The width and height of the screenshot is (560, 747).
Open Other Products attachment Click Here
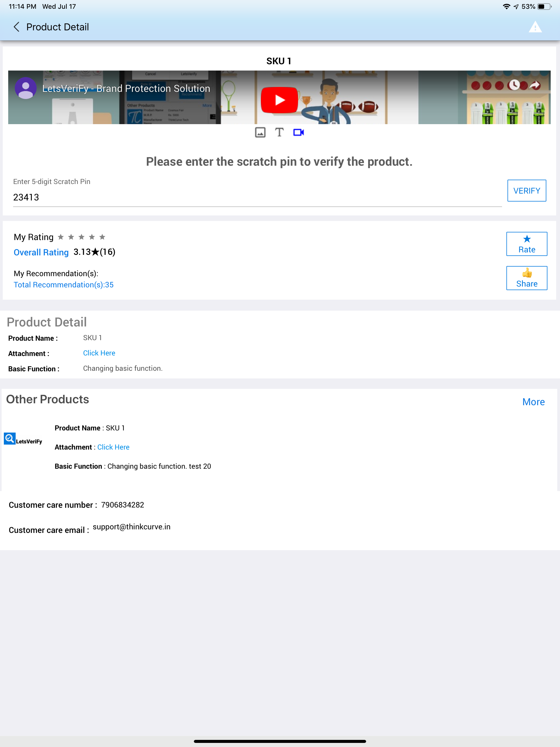point(113,447)
